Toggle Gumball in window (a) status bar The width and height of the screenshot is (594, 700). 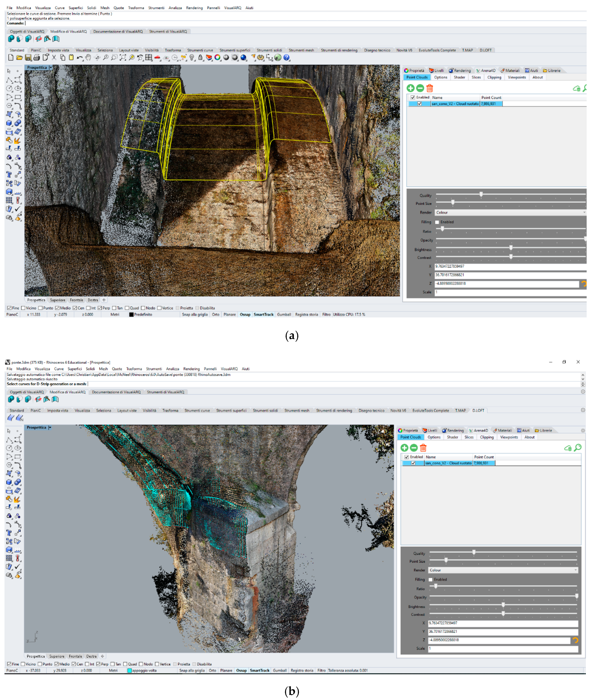point(284,315)
